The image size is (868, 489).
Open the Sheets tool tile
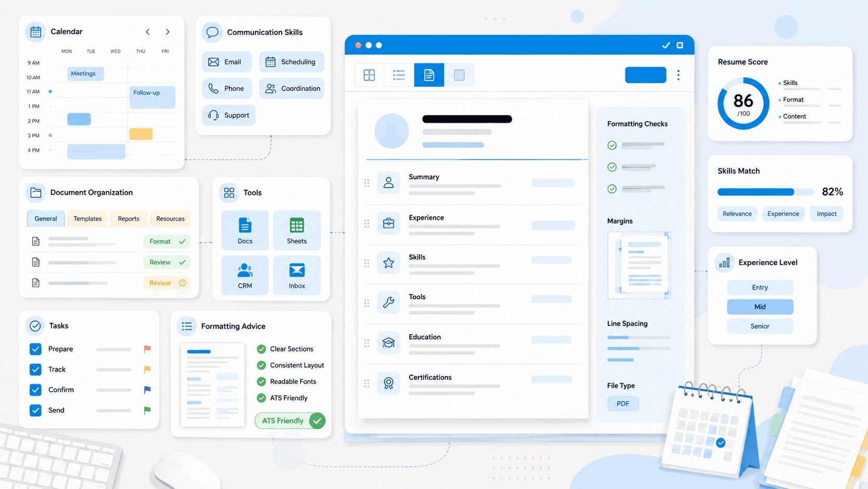click(297, 230)
